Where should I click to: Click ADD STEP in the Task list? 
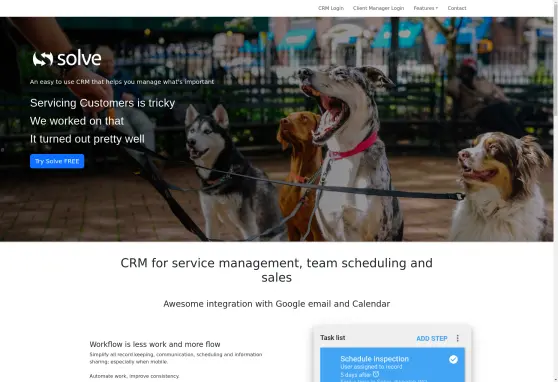click(x=432, y=339)
